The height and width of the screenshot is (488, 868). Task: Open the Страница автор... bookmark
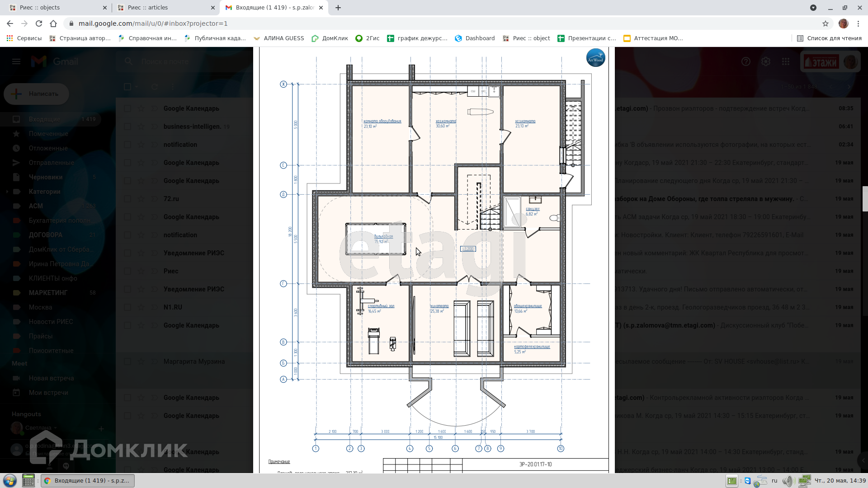(80, 38)
